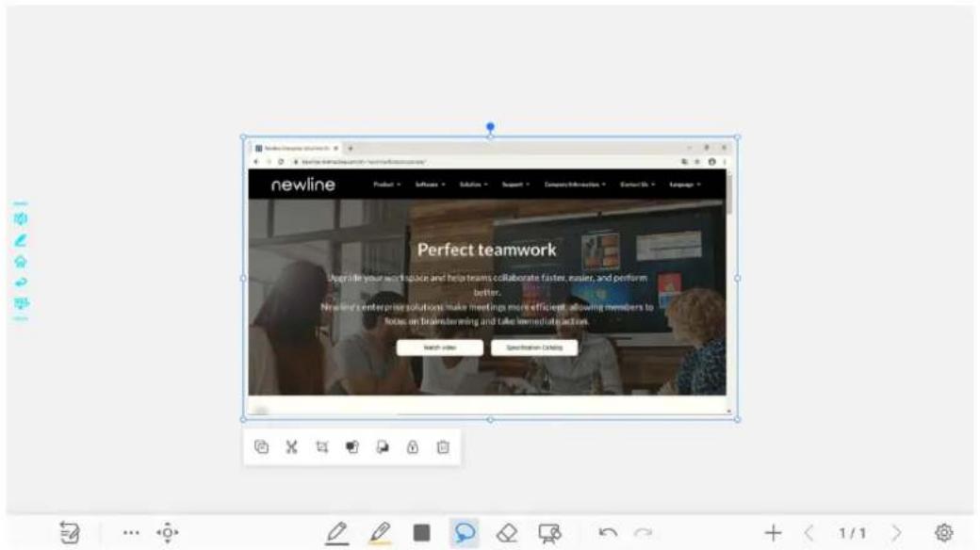This screenshot has height=550, width=980.
Task: Select the eraser tool
Action: click(x=507, y=533)
